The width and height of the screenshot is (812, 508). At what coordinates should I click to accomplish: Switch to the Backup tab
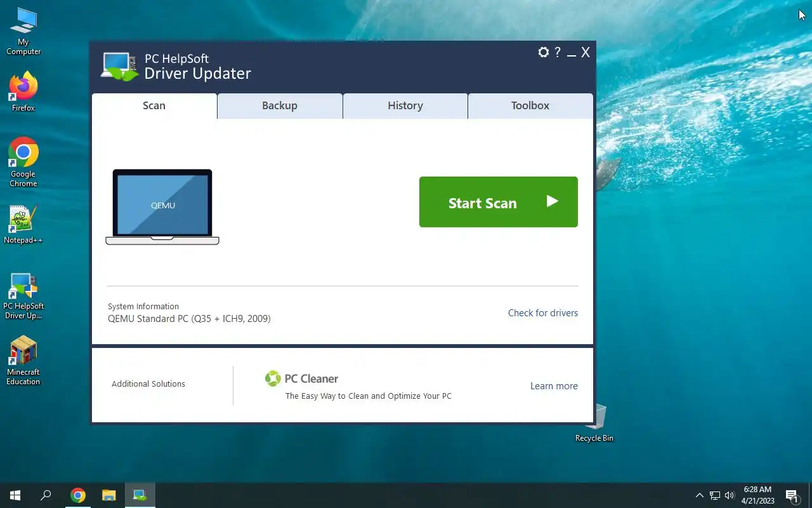pos(280,106)
